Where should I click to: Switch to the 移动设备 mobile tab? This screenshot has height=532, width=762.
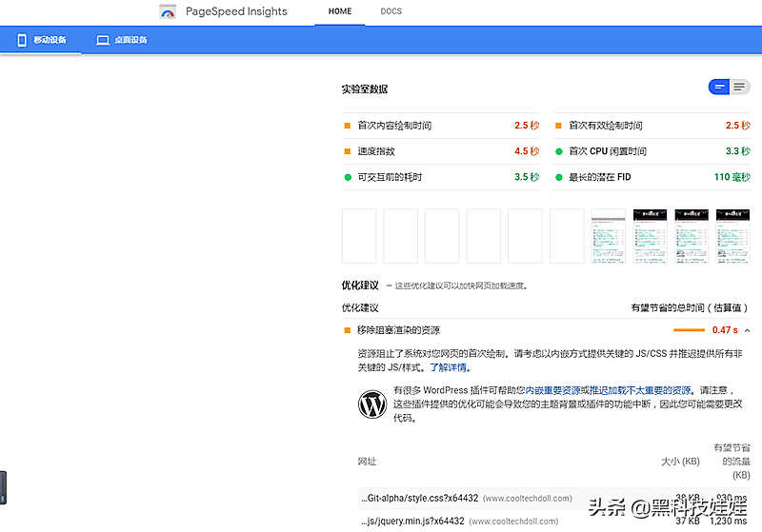coord(41,40)
